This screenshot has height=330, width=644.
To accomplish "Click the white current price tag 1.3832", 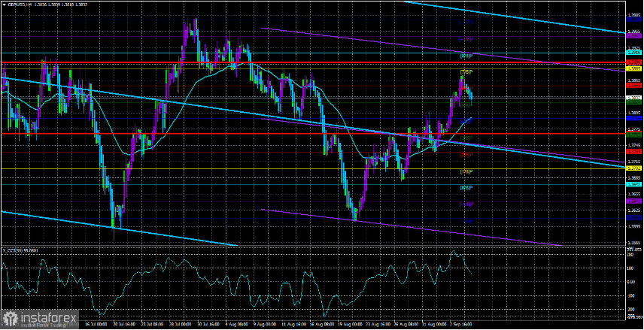I will 633,98.
